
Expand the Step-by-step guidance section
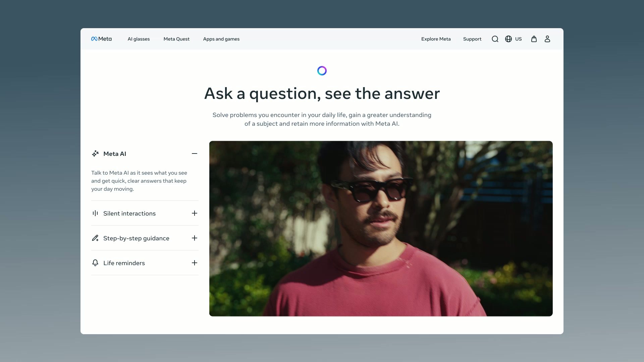point(195,238)
